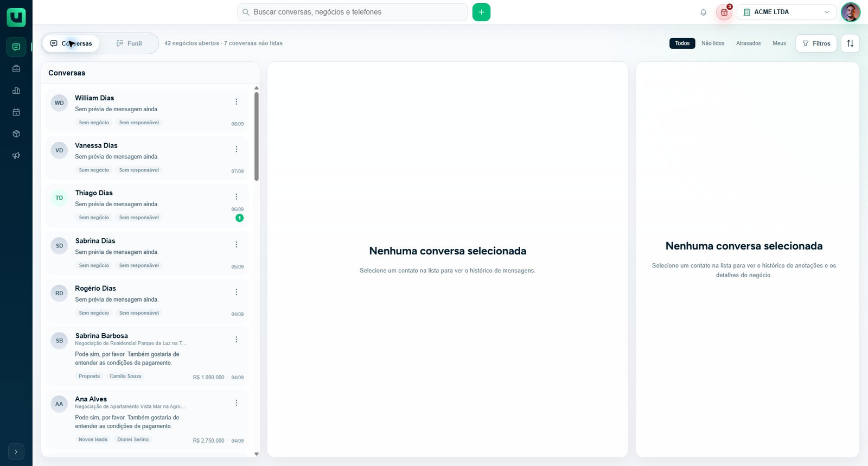Open options menu for Ana Alves
Viewport: 868px width, 466px height.
pyautogui.click(x=236, y=403)
